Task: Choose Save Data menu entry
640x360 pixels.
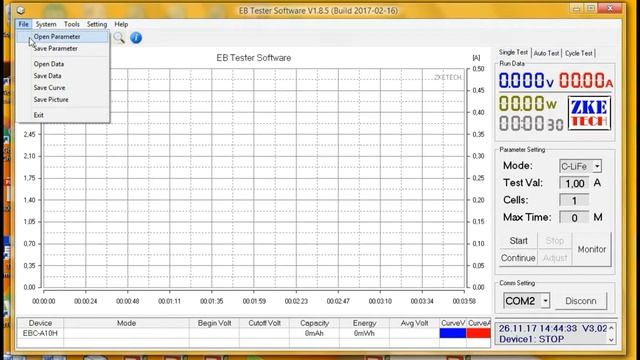Action: point(63,76)
